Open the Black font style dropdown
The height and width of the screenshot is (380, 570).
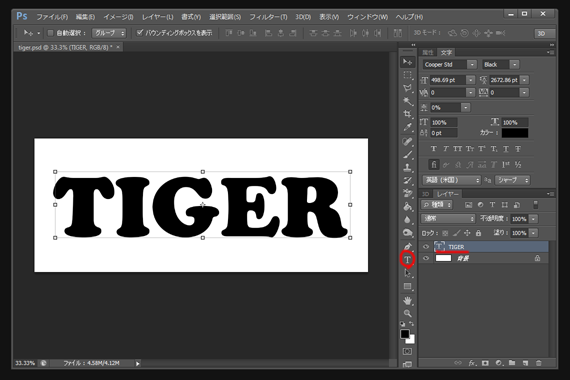514,65
